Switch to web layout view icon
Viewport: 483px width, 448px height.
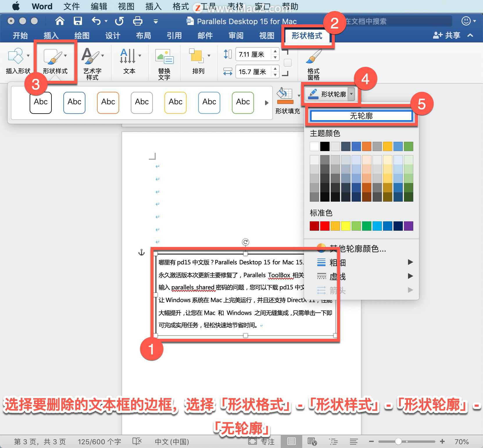pos(312,442)
